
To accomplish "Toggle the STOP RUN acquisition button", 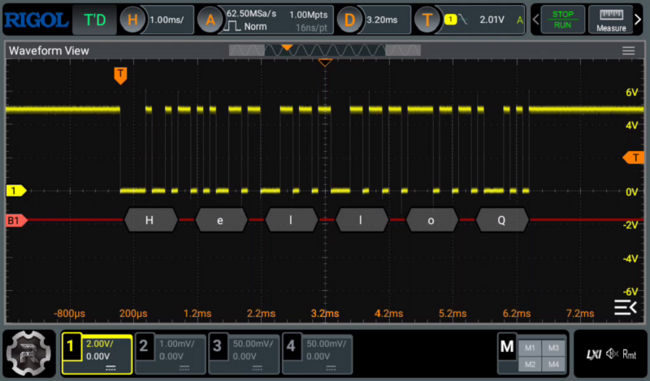I will (563, 19).
